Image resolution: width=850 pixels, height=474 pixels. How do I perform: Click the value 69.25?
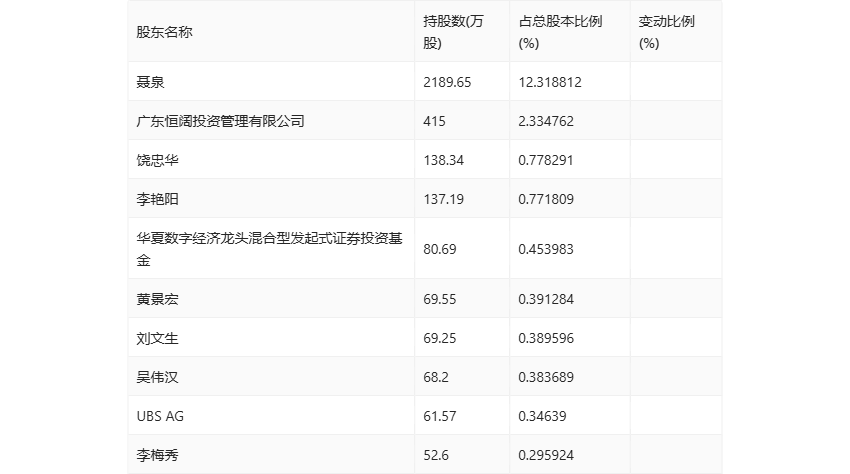440,338
